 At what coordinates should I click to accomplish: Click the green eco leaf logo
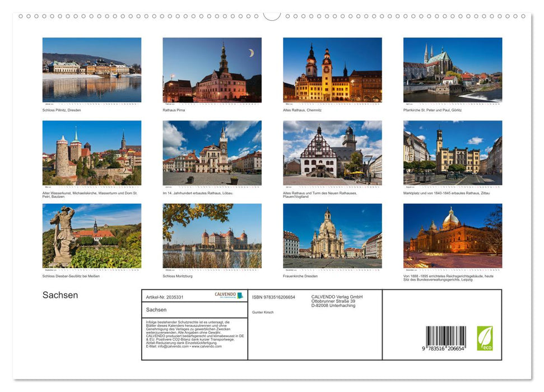485,338
